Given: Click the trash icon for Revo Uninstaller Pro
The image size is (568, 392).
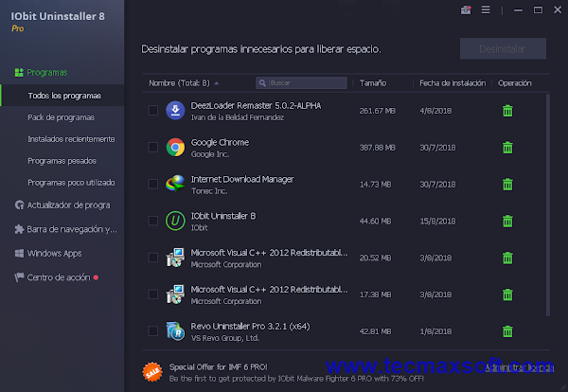Looking at the screenshot, I should [x=507, y=331].
